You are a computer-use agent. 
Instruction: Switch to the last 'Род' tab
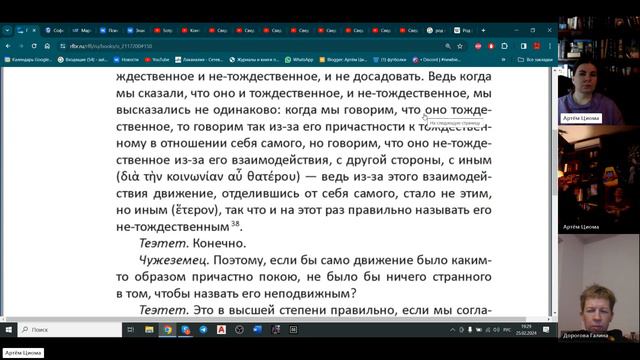tap(462, 30)
